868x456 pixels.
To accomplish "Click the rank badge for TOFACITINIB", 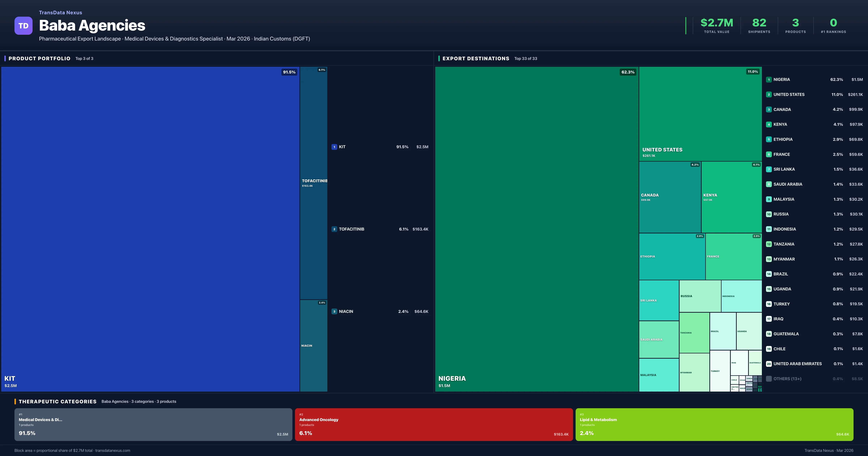I will [334, 229].
